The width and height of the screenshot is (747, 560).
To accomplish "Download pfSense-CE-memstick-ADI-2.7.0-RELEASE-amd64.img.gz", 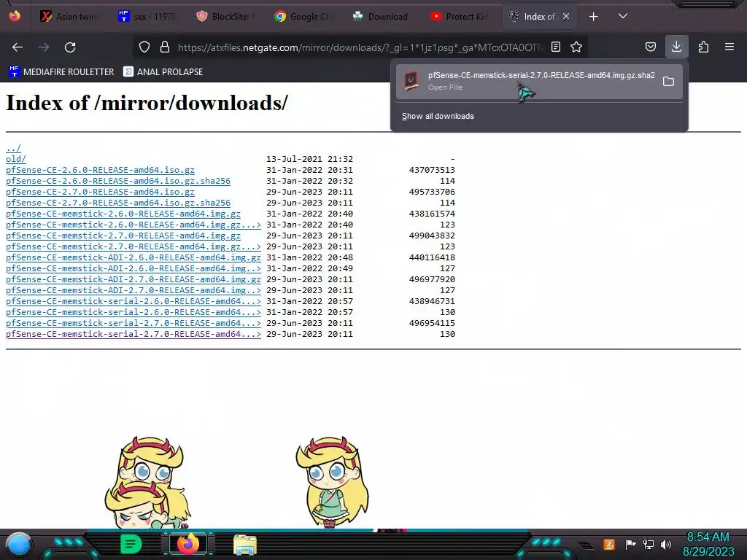I will (x=133, y=279).
